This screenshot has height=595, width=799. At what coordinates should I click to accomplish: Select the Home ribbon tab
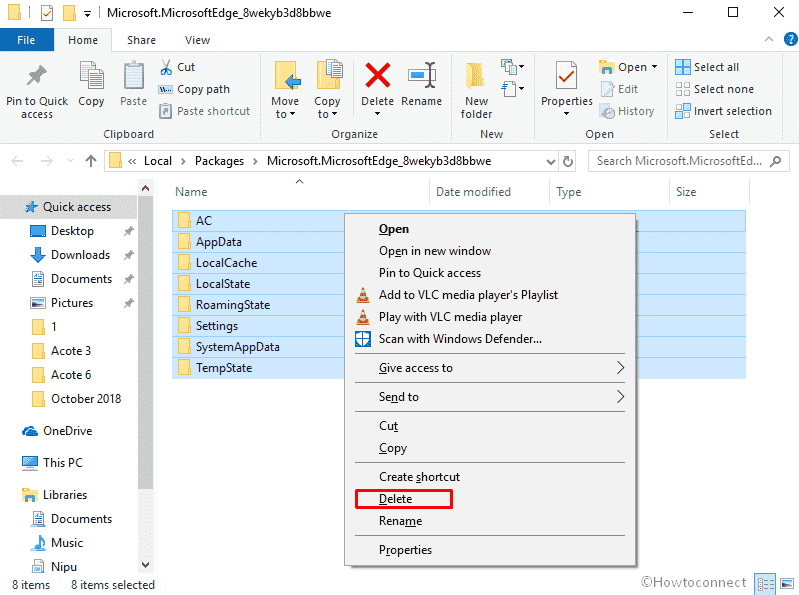point(83,40)
